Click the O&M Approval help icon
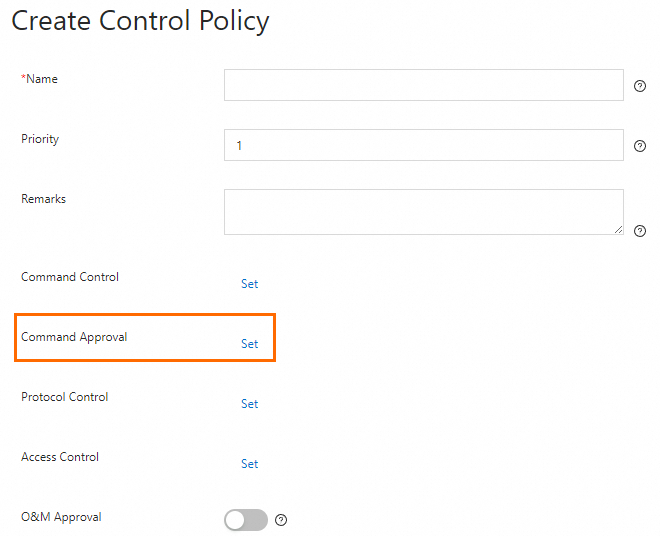This screenshot has height=536, width=660. pyautogui.click(x=281, y=520)
